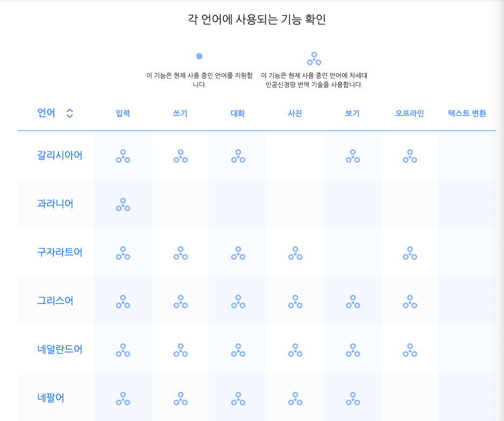Click 네팔어 사진 neural icon
The height and width of the screenshot is (421, 504).
tap(296, 399)
